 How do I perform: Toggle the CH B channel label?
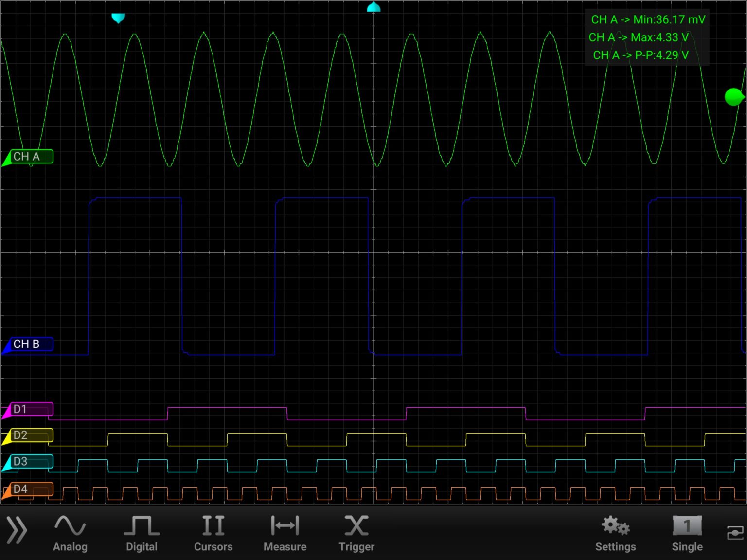tap(28, 344)
